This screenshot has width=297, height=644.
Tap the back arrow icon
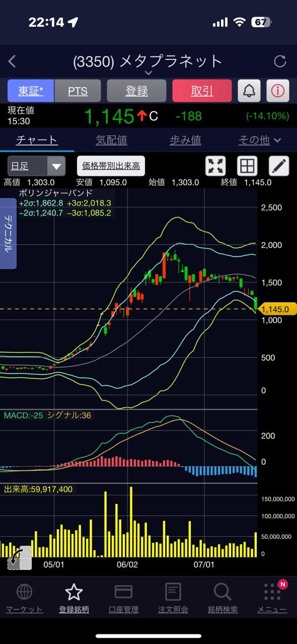[x=12, y=61]
